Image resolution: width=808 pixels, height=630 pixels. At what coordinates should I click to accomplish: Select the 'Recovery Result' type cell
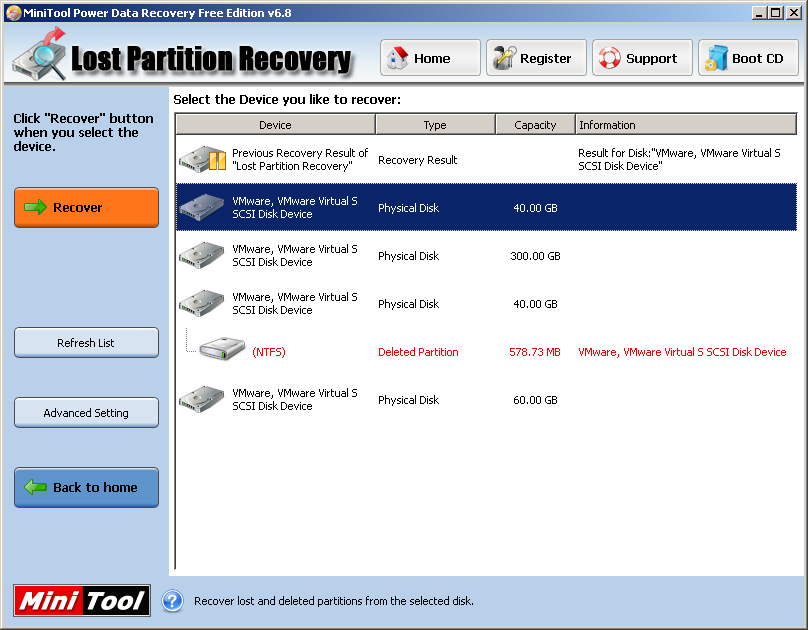[x=417, y=160]
